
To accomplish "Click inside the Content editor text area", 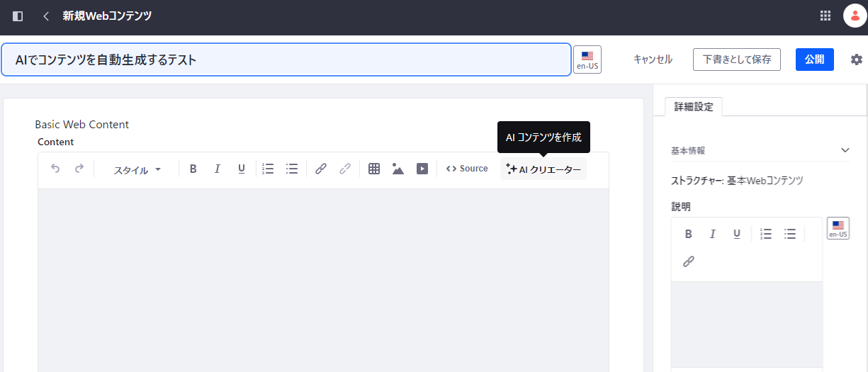I will coord(323,280).
